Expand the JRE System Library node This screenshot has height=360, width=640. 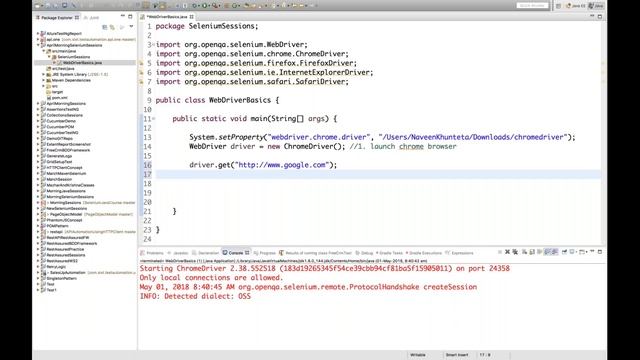44,74
